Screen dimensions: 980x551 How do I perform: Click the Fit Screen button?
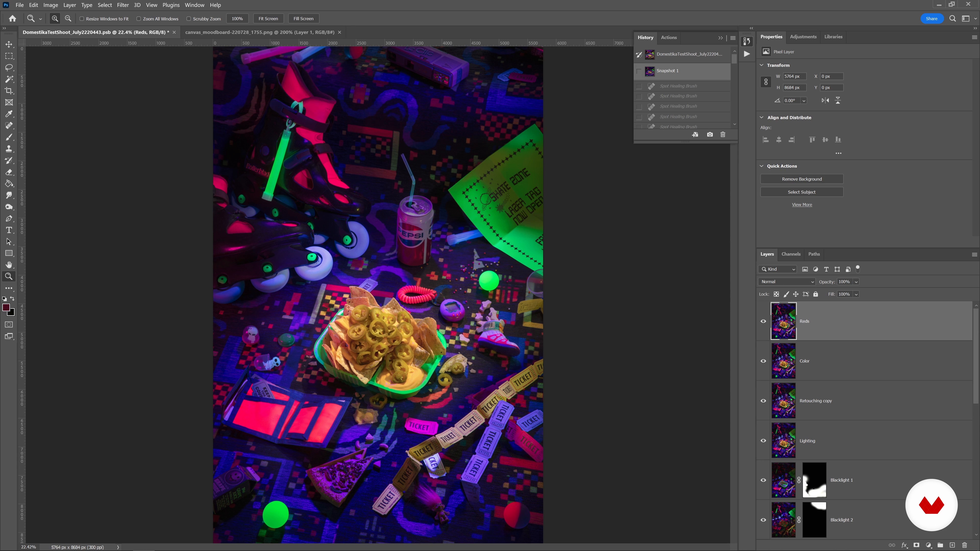pyautogui.click(x=268, y=19)
